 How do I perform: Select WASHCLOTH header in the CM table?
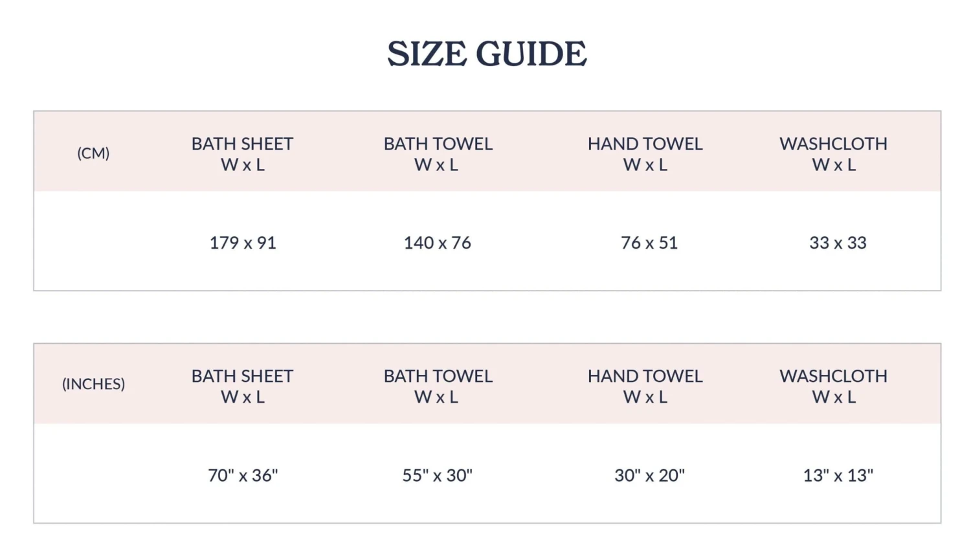(833, 144)
